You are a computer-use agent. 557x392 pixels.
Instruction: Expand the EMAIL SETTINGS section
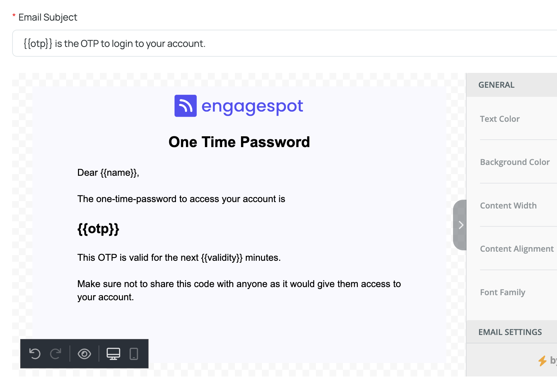512,332
